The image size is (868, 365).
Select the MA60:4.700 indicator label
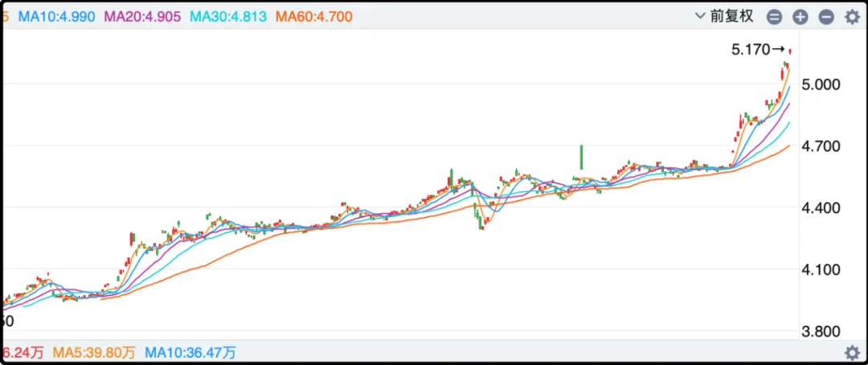313,17
